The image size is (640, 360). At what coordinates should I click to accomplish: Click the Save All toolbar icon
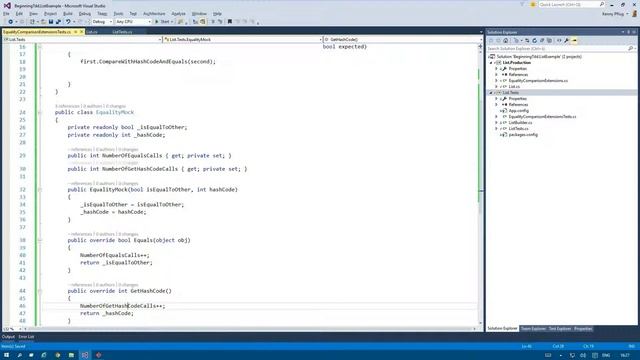tap(58, 22)
